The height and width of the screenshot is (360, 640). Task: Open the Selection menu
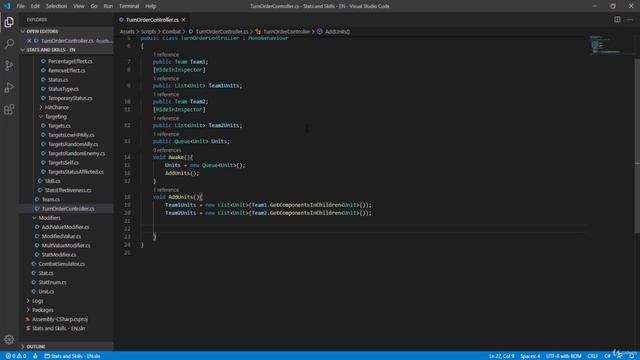point(56,6)
